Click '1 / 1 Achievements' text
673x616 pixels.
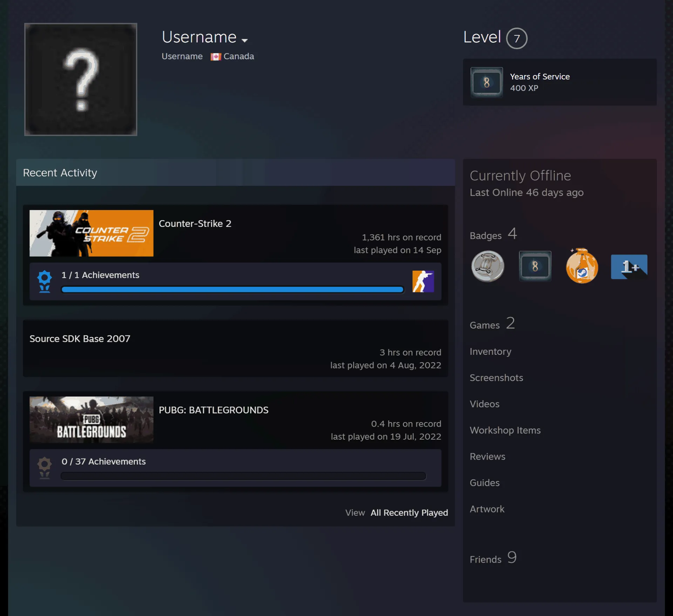coord(100,275)
